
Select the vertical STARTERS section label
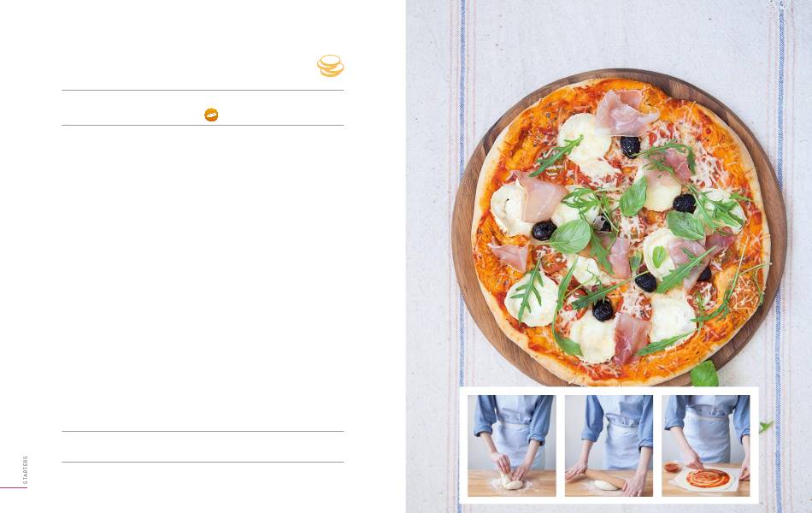pos(26,470)
